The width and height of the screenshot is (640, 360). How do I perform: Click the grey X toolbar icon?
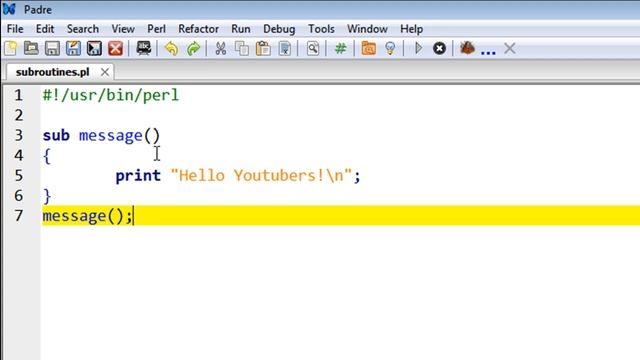pos(509,49)
